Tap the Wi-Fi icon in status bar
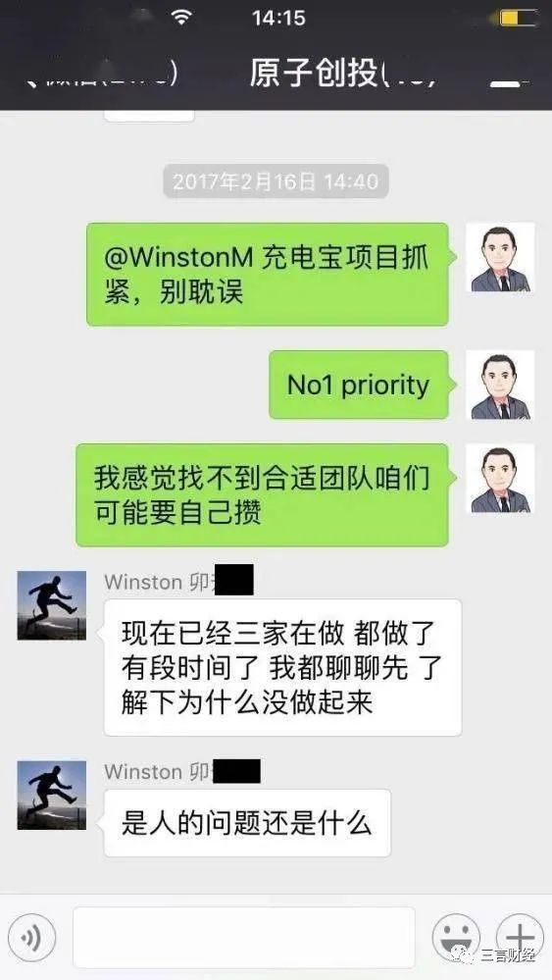Screen dimensions: 552x980 pos(181,18)
